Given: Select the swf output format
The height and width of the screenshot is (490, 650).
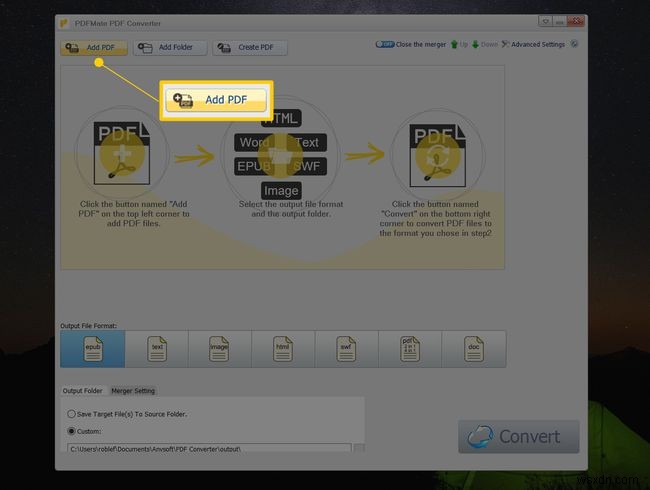Looking at the screenshot, I should coord(347,349).
